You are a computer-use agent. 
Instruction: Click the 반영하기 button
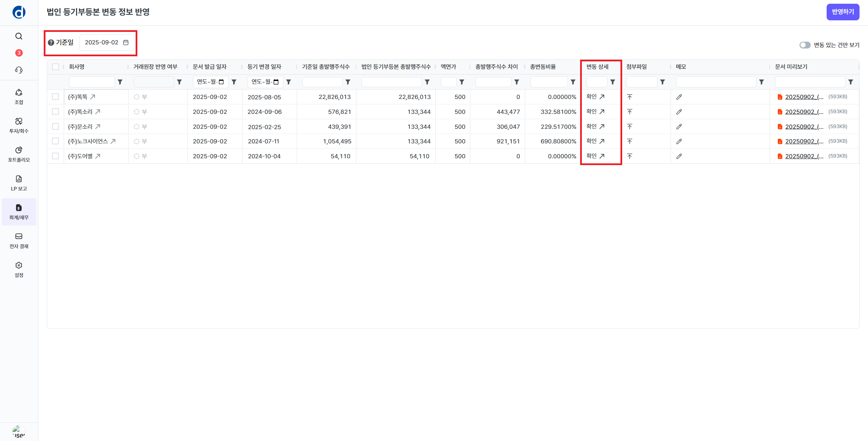coord(843,12)
